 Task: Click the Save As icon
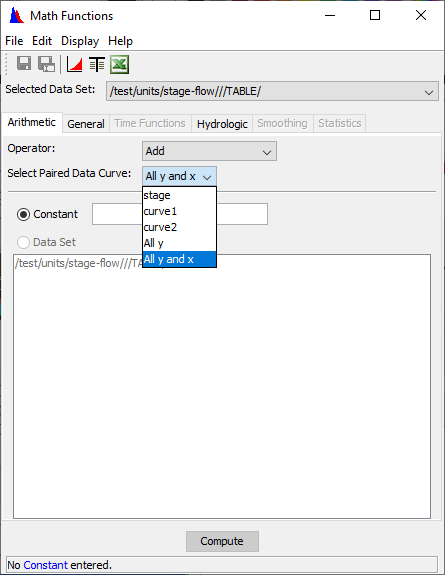(x=47, y=64)
